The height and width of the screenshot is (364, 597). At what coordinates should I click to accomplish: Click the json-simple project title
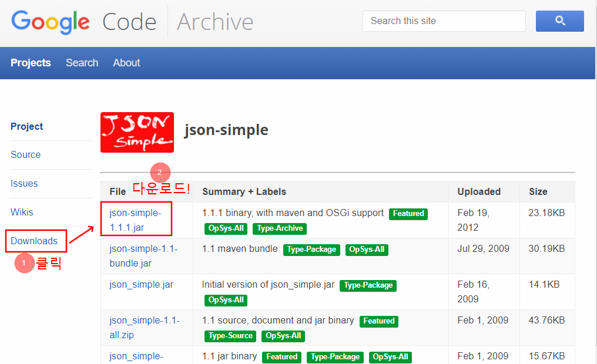(x=226, y=130)
